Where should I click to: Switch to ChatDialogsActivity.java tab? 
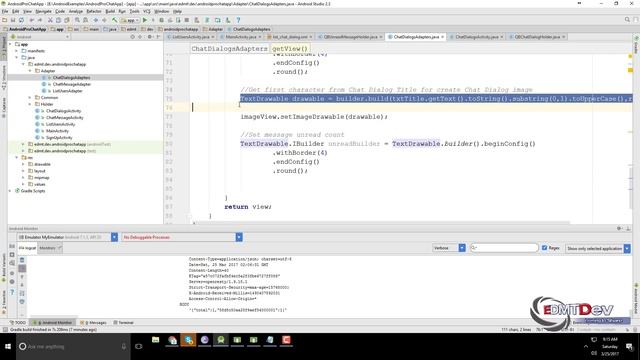477,37
